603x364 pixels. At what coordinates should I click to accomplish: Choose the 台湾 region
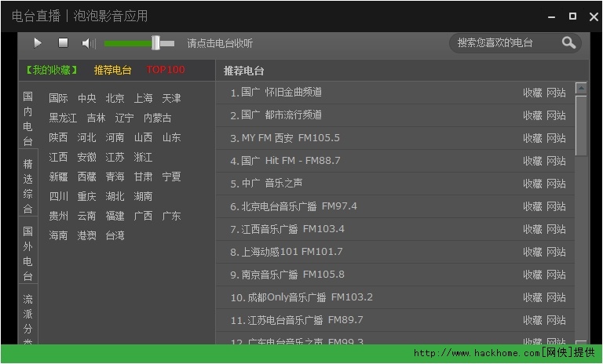[115, 235]
